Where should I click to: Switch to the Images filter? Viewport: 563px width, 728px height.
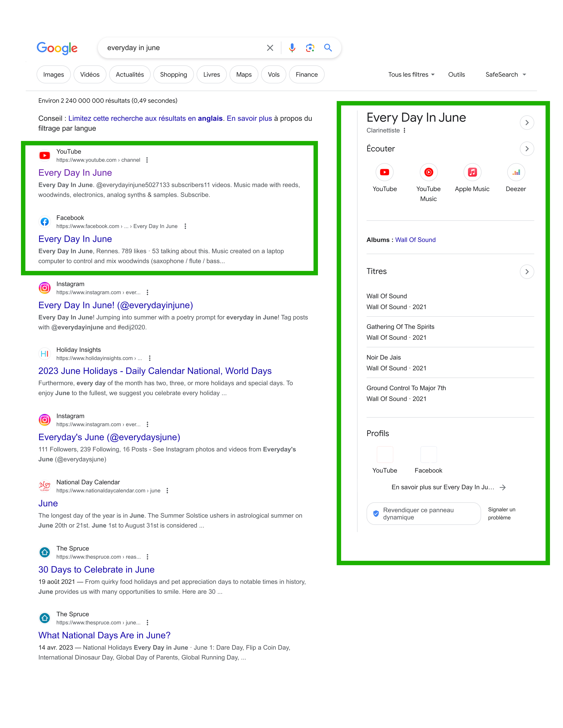coord(54,75)
